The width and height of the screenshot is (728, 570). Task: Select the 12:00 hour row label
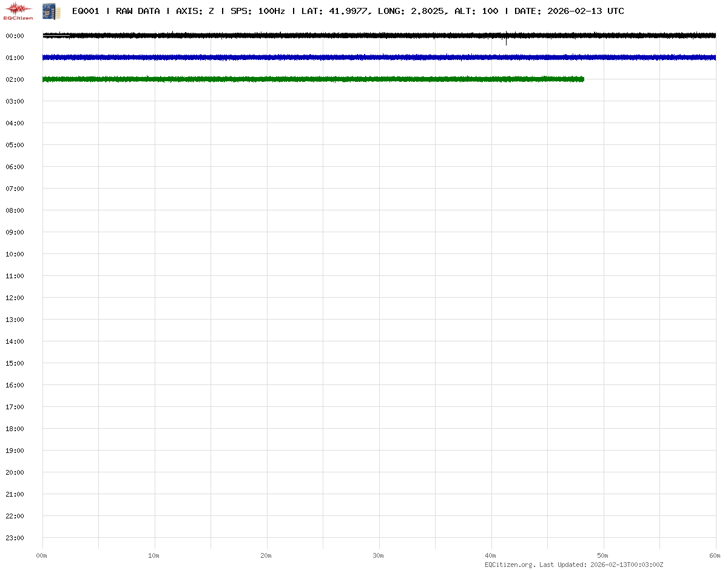coord(15,298)
